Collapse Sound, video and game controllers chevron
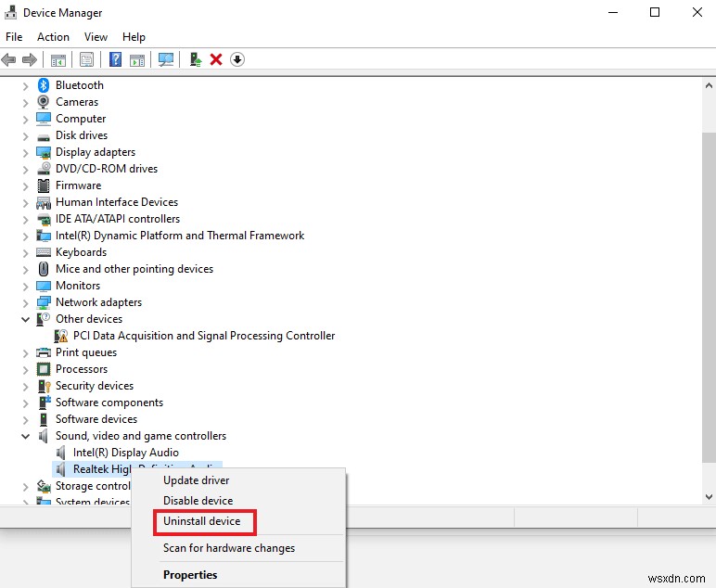 (x=26, y=436)
